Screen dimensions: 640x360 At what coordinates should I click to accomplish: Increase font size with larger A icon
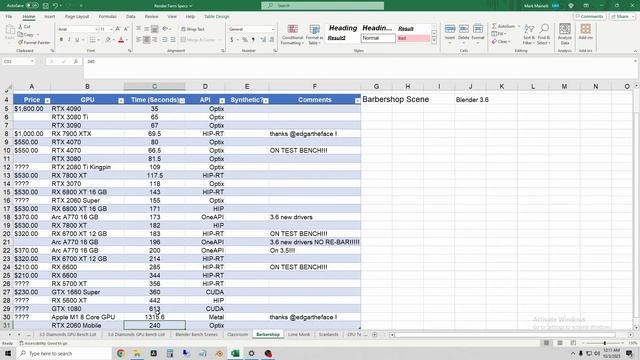tap(118, 29)
